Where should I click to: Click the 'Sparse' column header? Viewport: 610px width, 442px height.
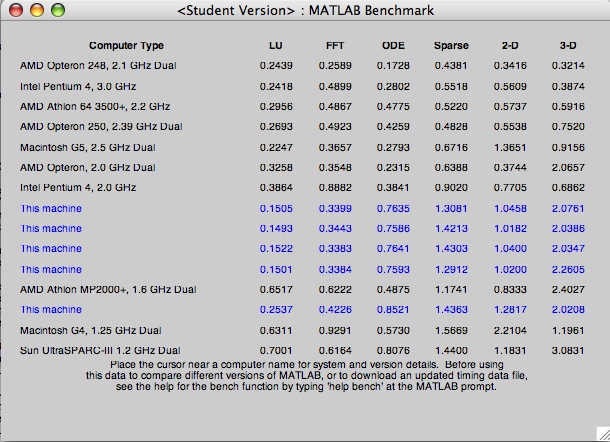(x=451, y=46)
